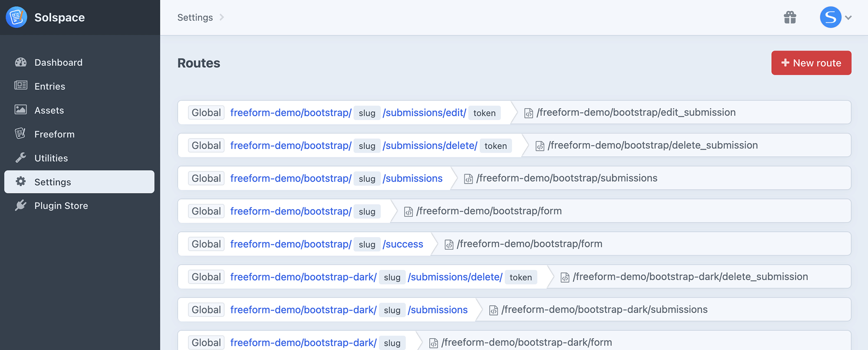Open the bootstrap slug /success route
The height and width of the screenshot is (350, 868).
click(x=514, y=244)
